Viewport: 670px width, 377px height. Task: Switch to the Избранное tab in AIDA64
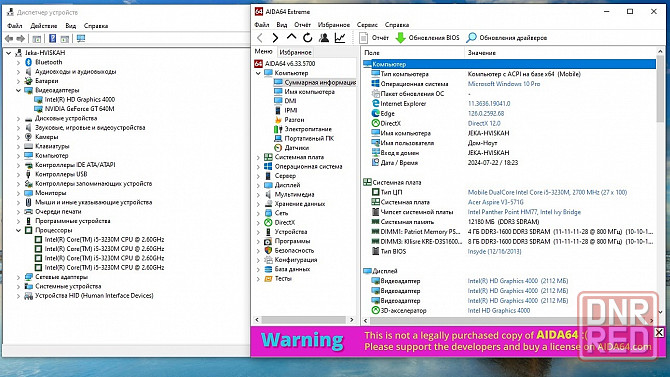[x=295, y=52]
